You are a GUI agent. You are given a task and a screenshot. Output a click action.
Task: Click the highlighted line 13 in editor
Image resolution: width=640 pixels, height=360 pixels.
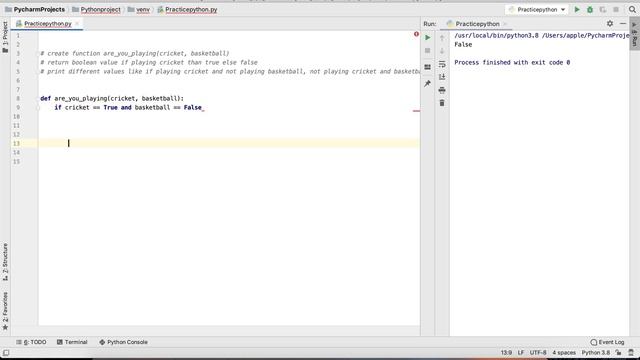pos(229,143)
